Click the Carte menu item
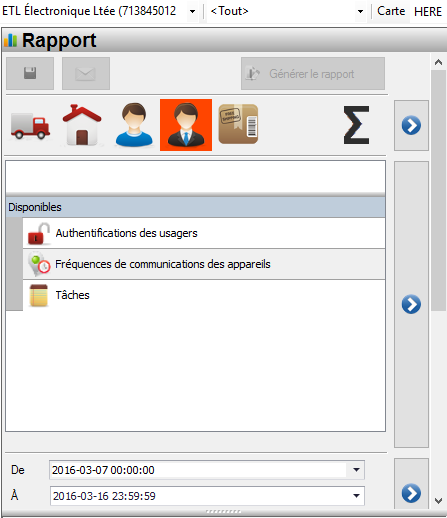Screen dimensions: 447x518 click(391, 11)
